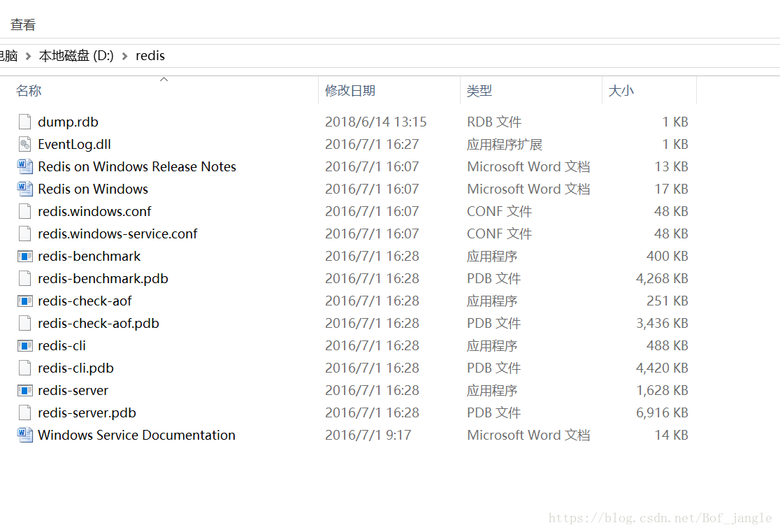
Task: Select the redis-server.pdb file name
Action: [87, 413]
